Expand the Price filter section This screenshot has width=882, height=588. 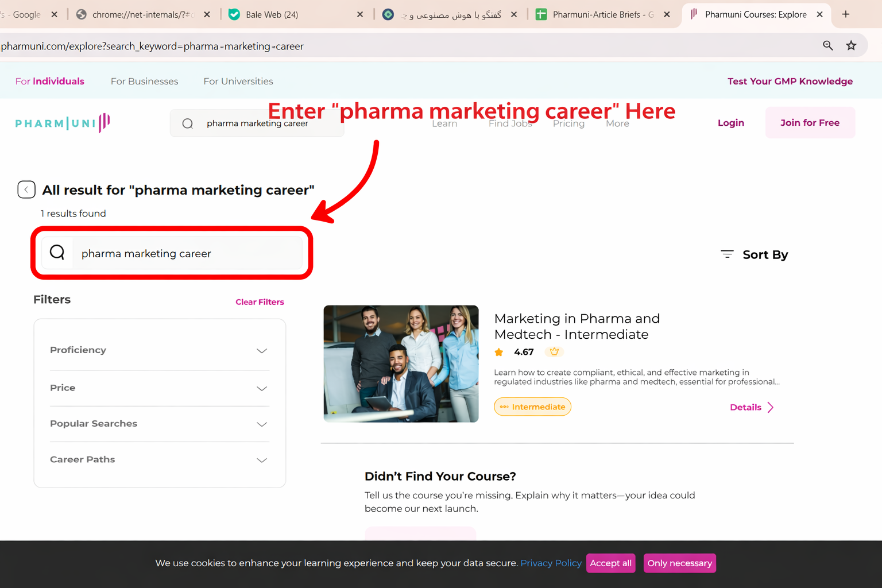[x=262, y=388]
